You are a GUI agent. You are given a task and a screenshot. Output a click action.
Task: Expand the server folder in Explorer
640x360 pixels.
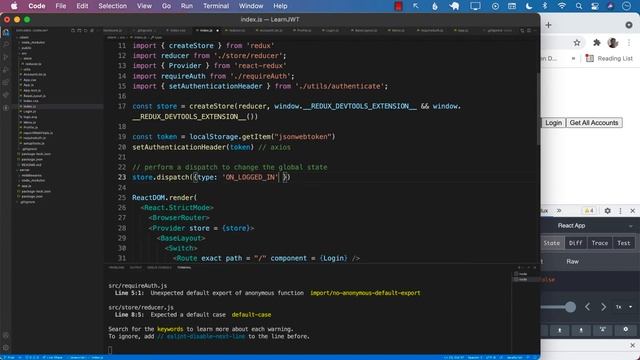point(24,170)
